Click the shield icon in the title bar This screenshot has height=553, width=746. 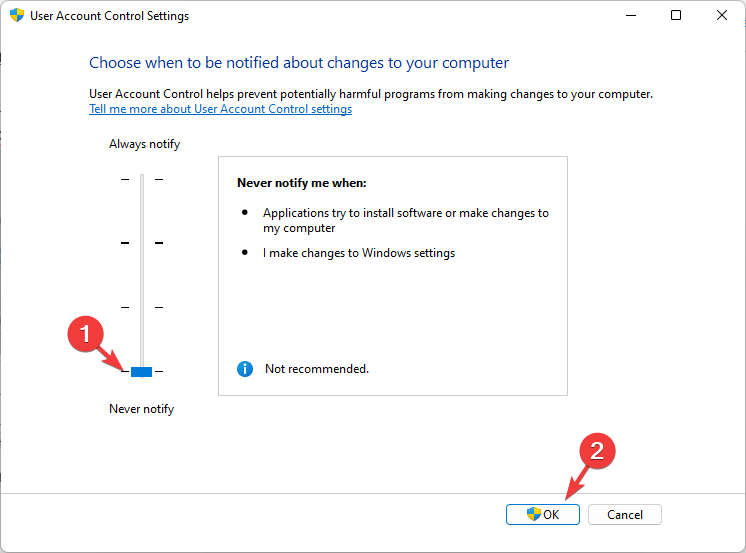pos(17,16)
